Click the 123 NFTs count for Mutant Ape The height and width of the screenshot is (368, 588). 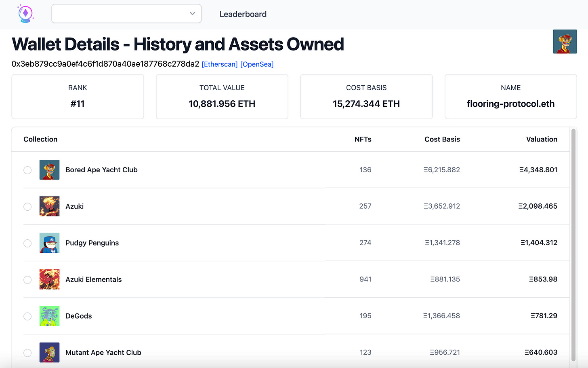pyautogui.click(x=365, y=352)
